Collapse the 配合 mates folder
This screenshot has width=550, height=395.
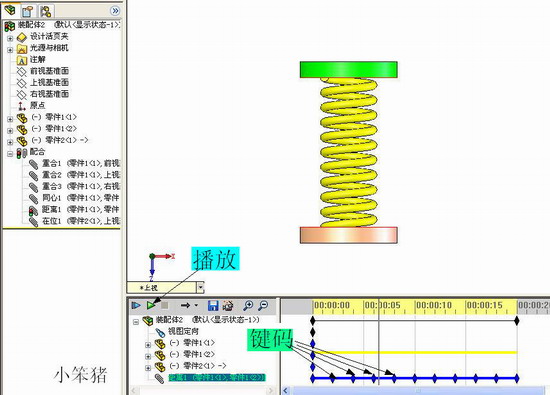coord(10,154)
